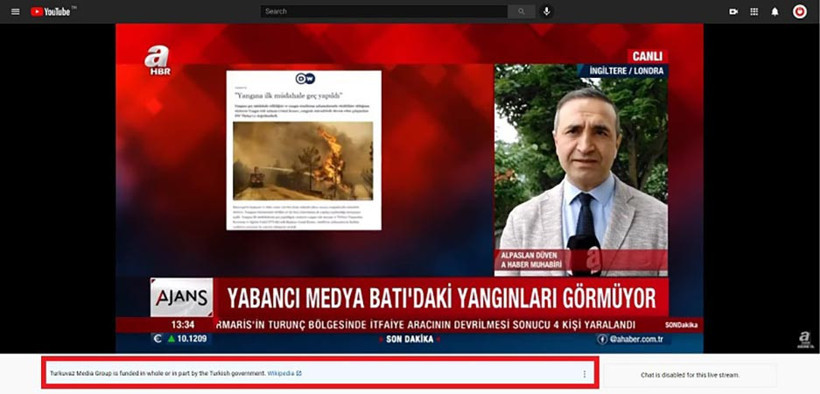Click the AJANS logo on the lower third
Screen dimensions: 820x394
pos(181,297)
